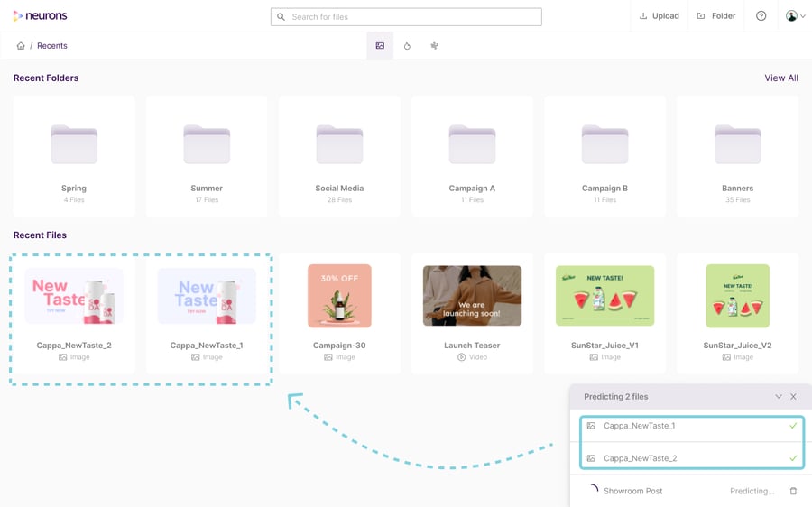This screenshot has height=507, width=812.
Task: Open the third toolbar tab icon
Action: click(x=434, y=46)
